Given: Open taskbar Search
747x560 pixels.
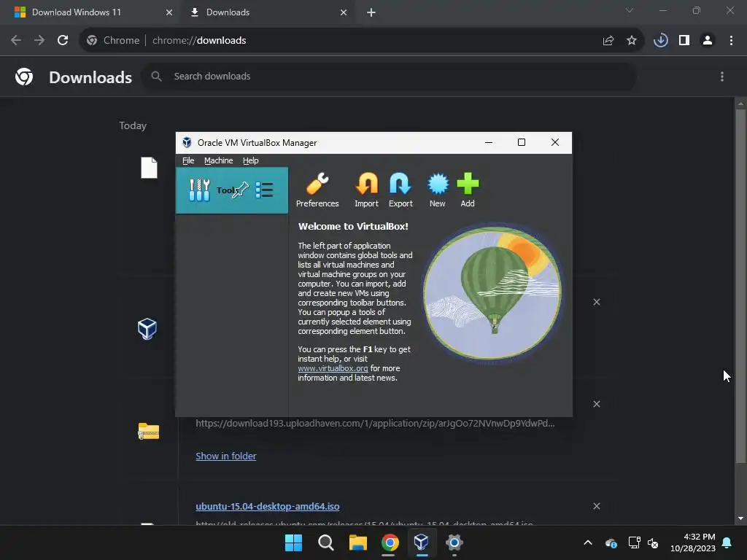Looking at the screenshot, I should pyautogui.click(x=326, y=542).
